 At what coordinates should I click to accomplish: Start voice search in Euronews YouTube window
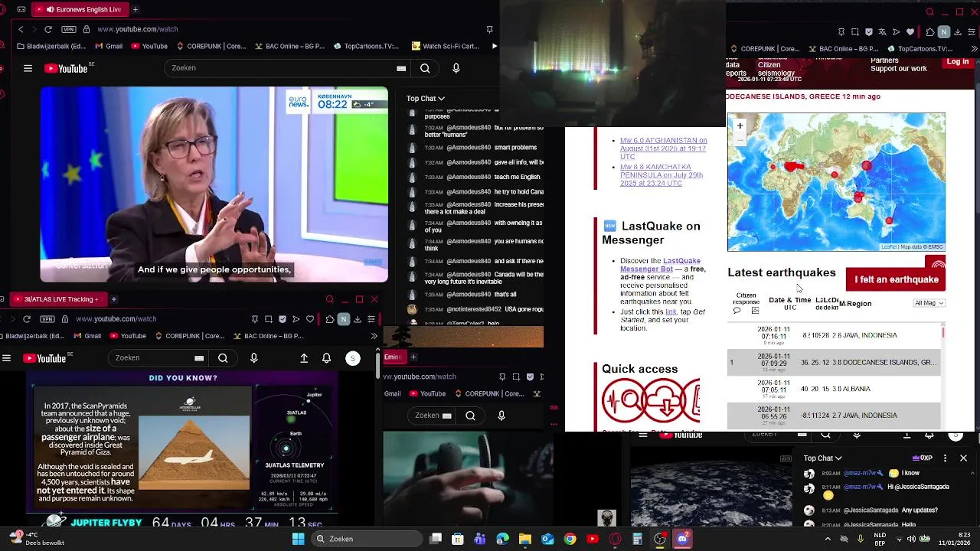(x=456, y=68)
